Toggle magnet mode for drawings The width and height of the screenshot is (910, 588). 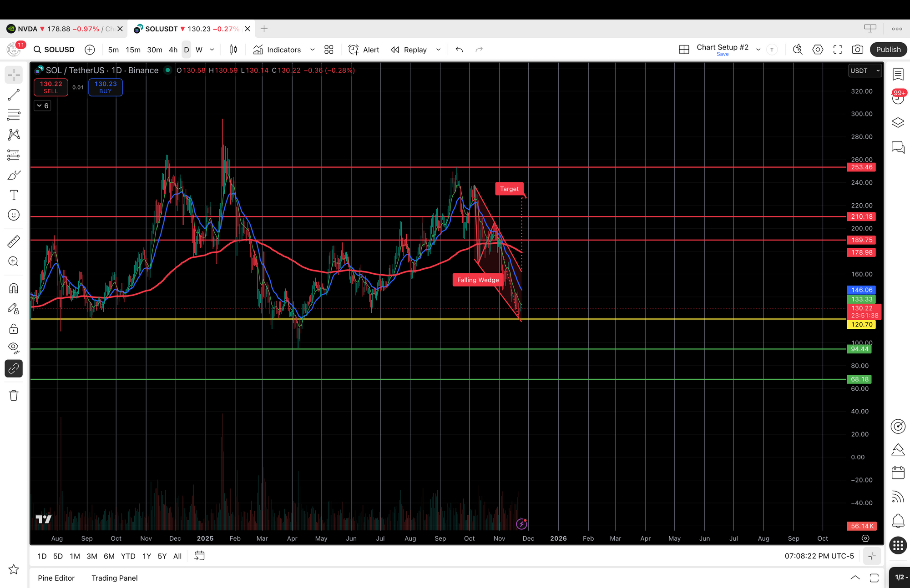click(14, 288)
